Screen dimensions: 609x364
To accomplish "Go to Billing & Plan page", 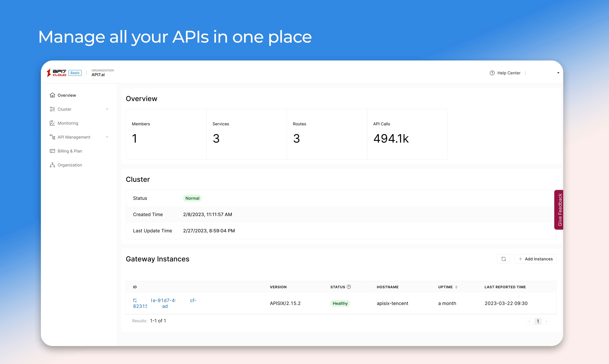I will coord(70,151).
